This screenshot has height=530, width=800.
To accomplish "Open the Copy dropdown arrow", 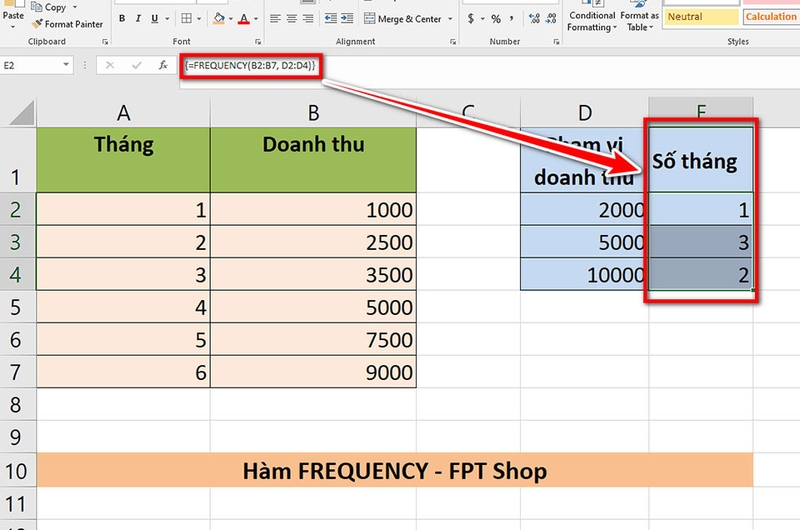I will point(75,7).
